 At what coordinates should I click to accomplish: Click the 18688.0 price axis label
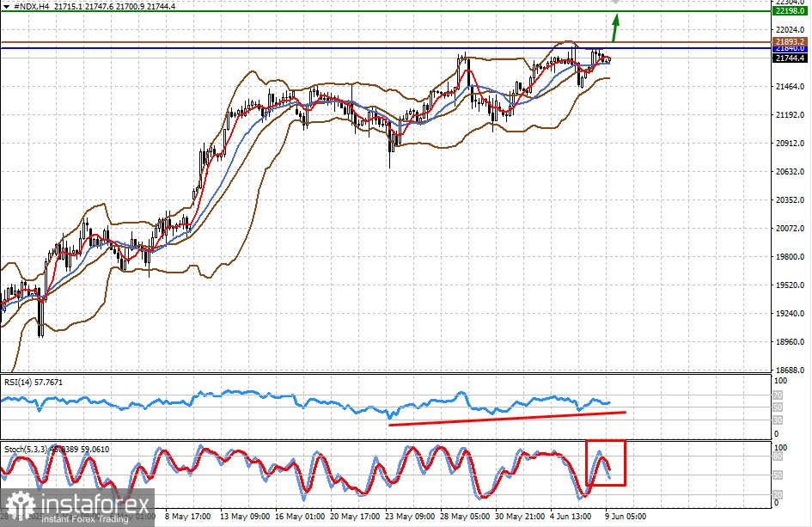coord(790,370)
